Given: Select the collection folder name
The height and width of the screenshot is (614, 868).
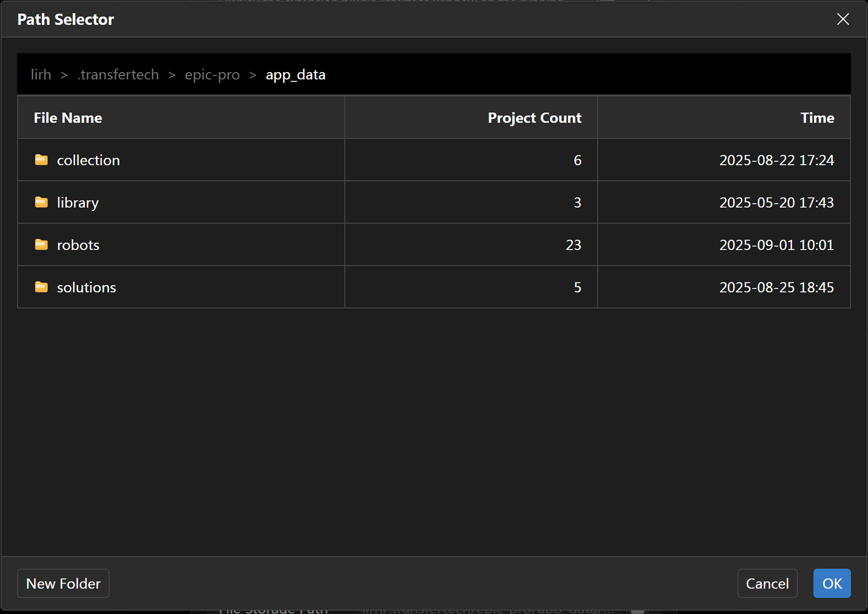Looking at the screenshot, I should (x=88, y=160).
